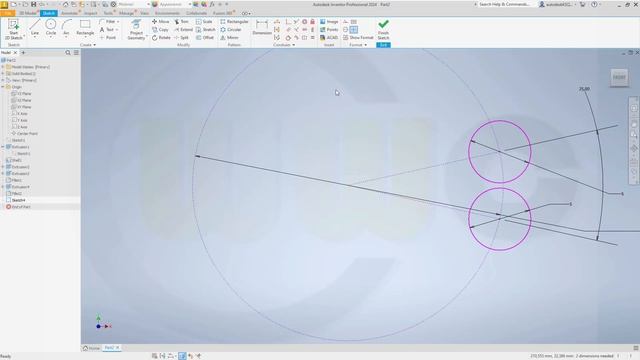Viewport: 640px width, 360px height.
Task: Select the Line tool
Action: coord(35,28)
